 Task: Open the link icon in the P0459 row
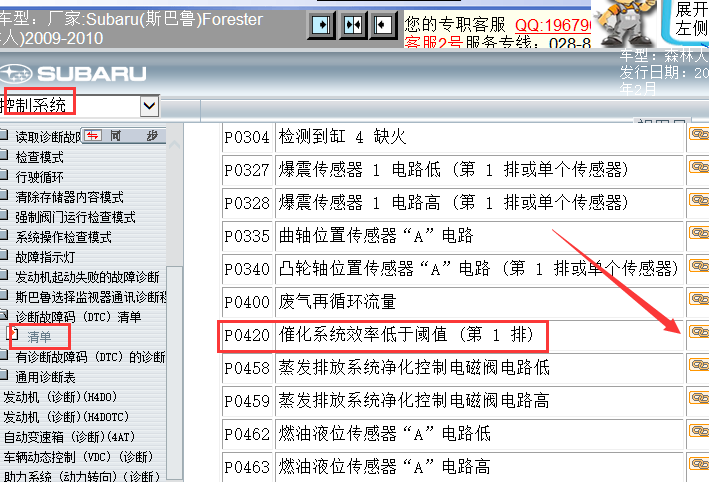tap(699, 398)
